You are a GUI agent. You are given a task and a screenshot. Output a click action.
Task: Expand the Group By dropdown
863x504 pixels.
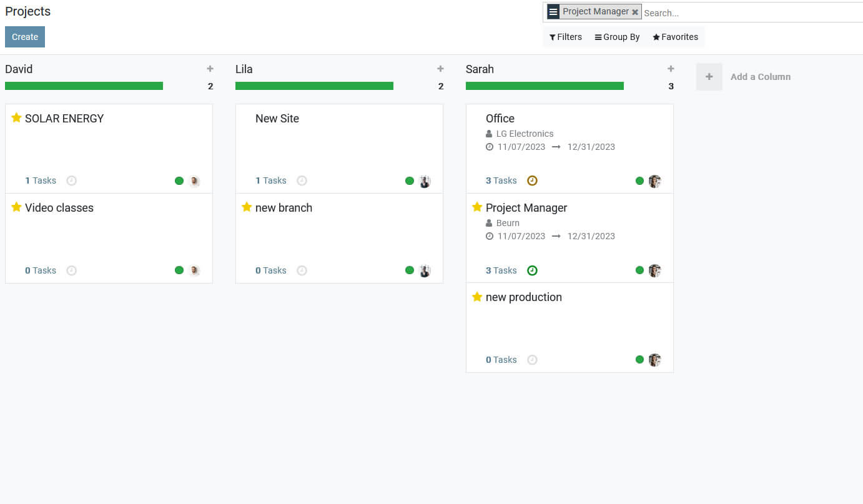(x=617, y=37)
